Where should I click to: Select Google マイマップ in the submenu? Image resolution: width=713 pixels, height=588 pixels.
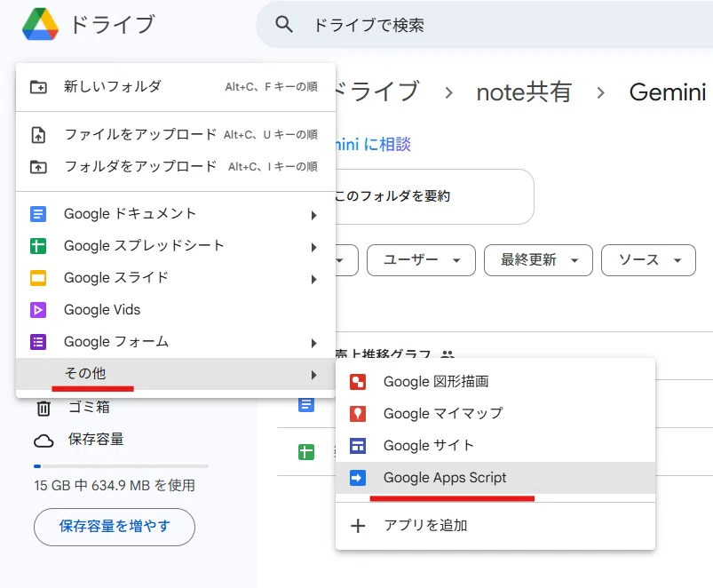(495, 414)
